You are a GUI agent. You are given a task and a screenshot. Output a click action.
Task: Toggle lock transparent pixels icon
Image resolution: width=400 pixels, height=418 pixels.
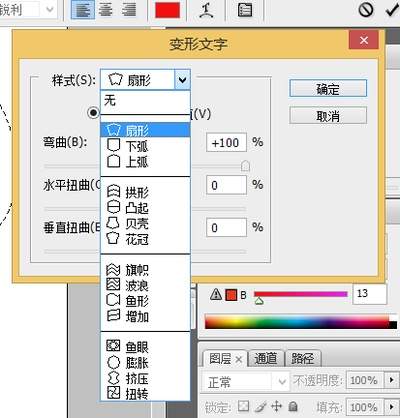244,406
